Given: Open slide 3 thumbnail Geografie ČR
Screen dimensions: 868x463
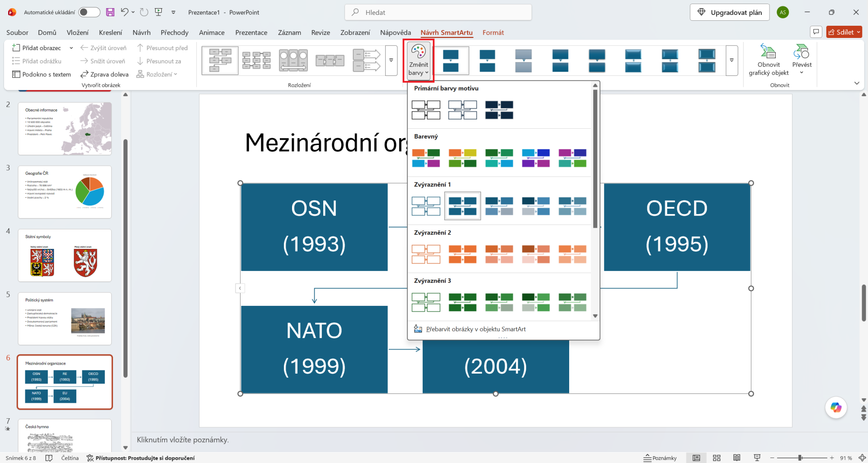Looking at the screenshot, I should click(65, 192).
